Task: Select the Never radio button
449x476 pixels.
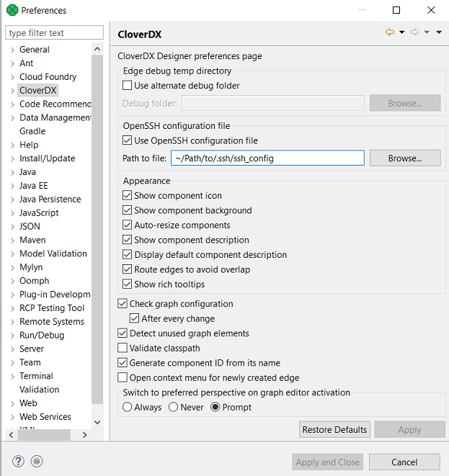Action: click(x=173, y=407)
